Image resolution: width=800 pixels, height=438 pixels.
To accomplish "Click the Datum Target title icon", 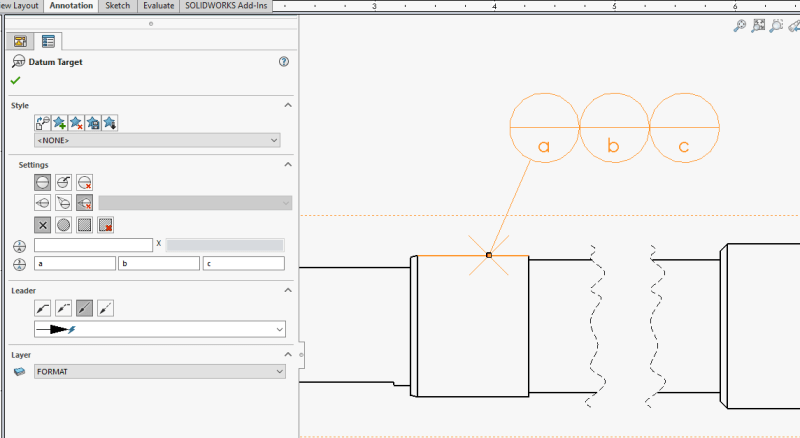I will pyautogui.click(x=18, y=62).
